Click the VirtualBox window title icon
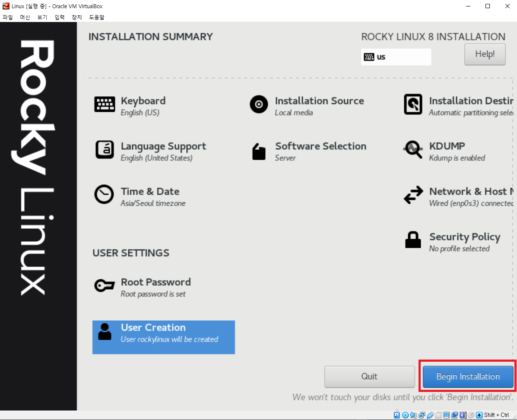This screenshot has width=517, height=420. point(6,6)
